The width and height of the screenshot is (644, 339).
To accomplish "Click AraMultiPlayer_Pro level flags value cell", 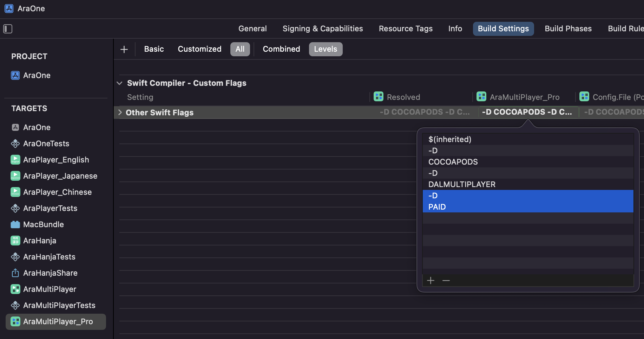I will (529, 112).
